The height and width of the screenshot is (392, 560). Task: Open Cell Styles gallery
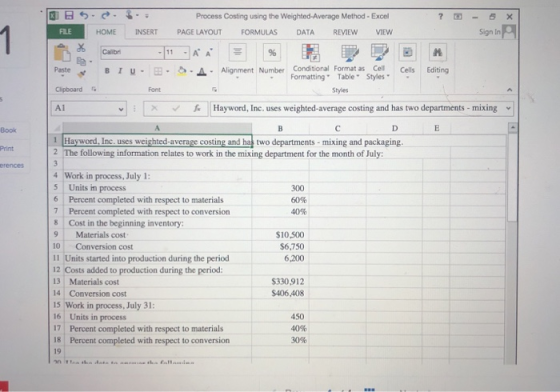click(378, 62)
